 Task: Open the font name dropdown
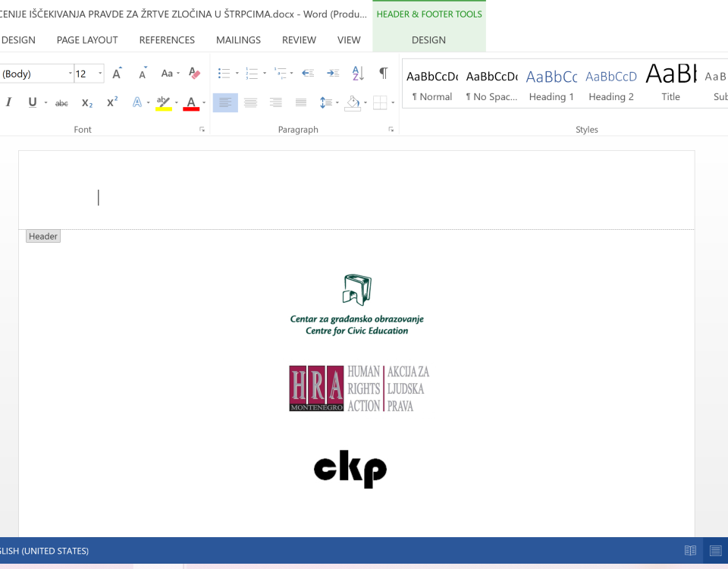coord(70,74)
